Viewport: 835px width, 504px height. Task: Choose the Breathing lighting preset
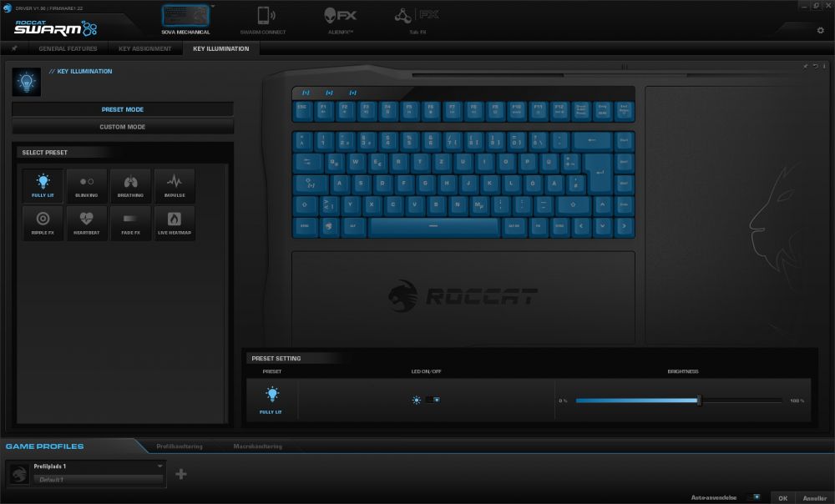pos(130,186)
